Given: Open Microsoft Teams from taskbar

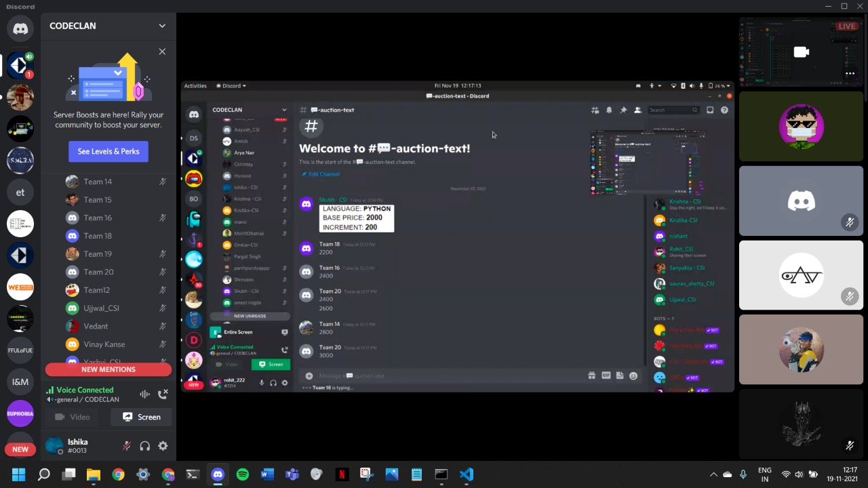Looking at the screenshot, I should tap(292, 474).
